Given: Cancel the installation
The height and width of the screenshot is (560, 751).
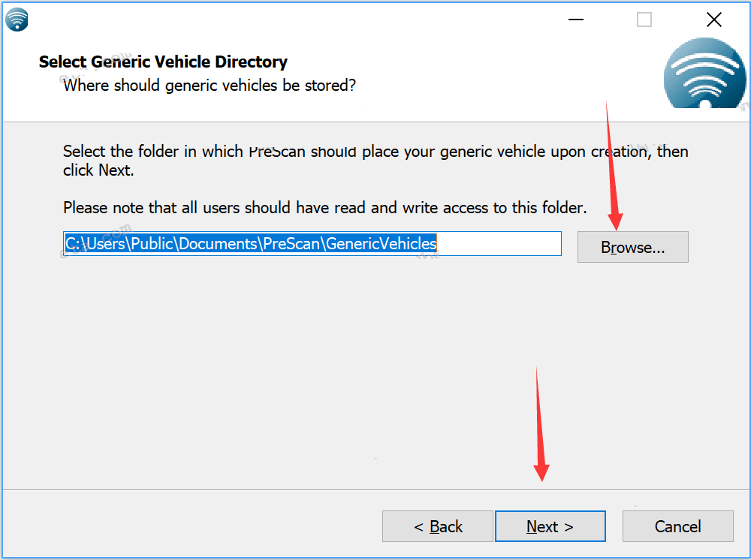Looking at the screenshot, I should pos(677,526).
